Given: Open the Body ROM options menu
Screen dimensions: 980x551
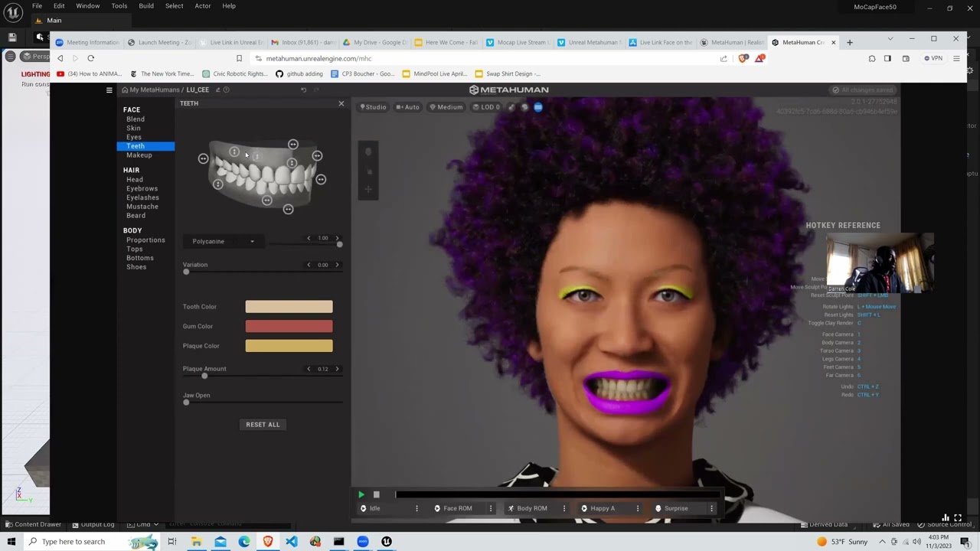Looking at the screenshot, I should tap(564, 508).
